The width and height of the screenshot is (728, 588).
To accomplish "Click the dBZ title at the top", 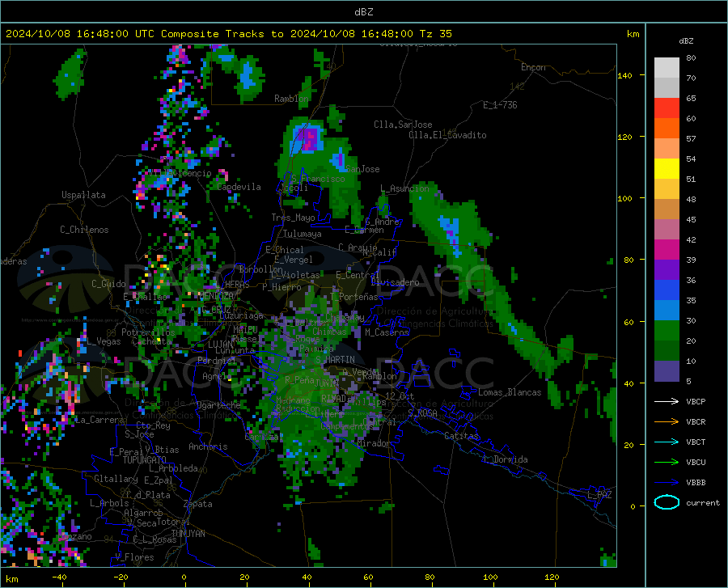I will 363,12.
